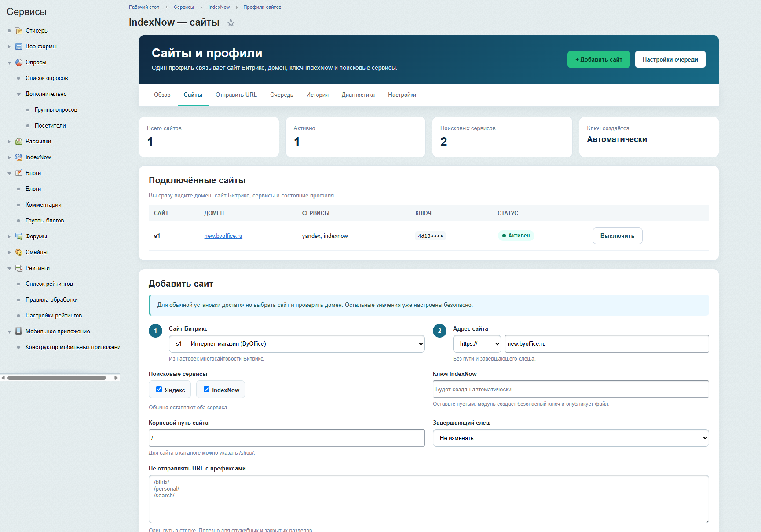Click the excluded URL prefixes textarea
761x532 pixels.
[x=429, y=499]
